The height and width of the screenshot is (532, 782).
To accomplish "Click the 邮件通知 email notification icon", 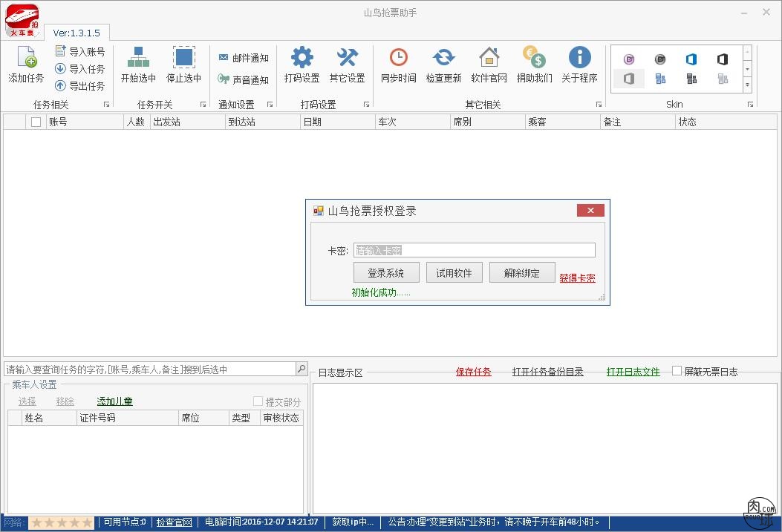I will (224, 56).
